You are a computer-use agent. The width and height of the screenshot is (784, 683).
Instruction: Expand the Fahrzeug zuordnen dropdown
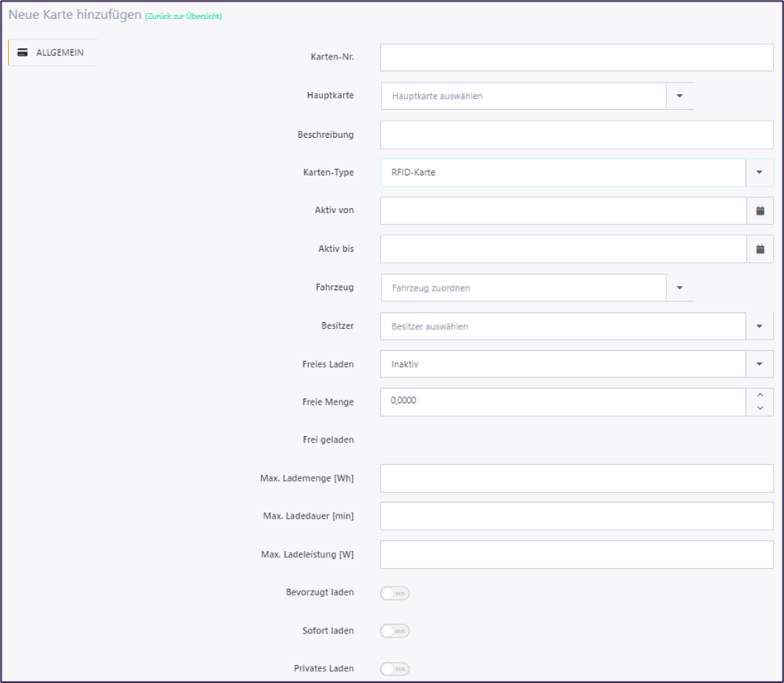coord(680,287)
